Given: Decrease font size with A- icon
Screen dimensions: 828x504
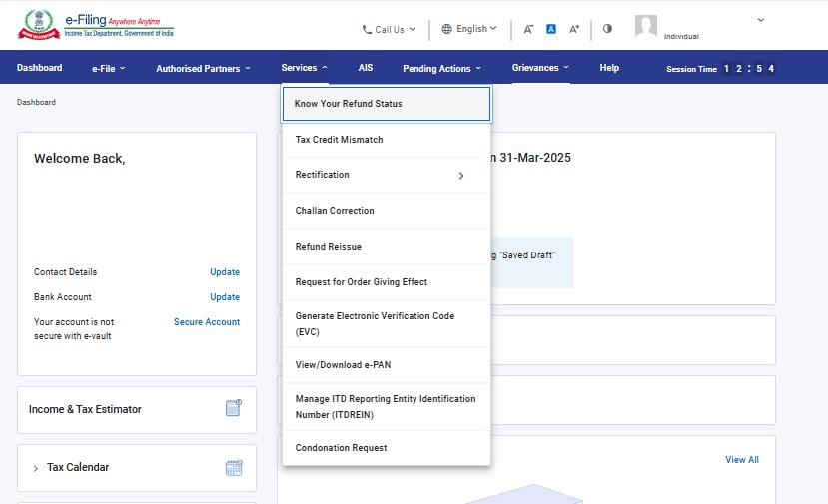Looking at the screenshot, I should 528,29.
